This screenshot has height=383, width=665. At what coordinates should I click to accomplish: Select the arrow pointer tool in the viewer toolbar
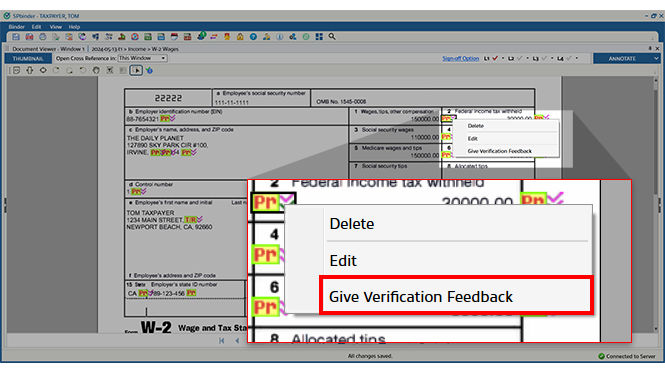coord(136,70)
